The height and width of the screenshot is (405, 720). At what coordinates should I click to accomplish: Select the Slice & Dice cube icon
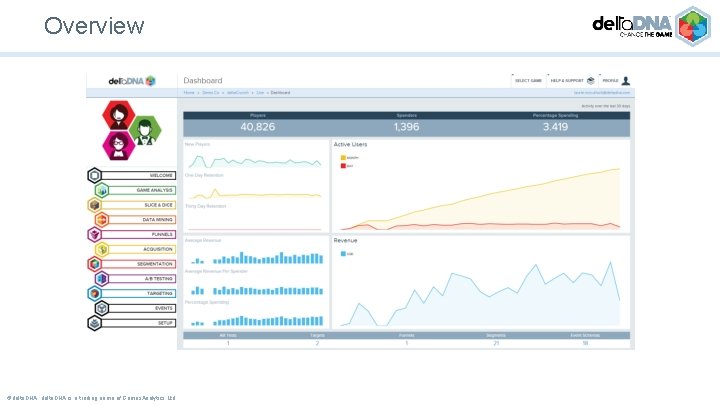[95, 205]
